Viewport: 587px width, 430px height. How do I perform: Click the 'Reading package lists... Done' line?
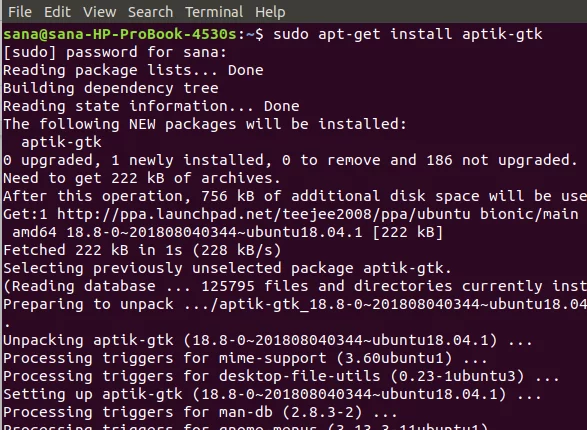click(x=133, y=70)
